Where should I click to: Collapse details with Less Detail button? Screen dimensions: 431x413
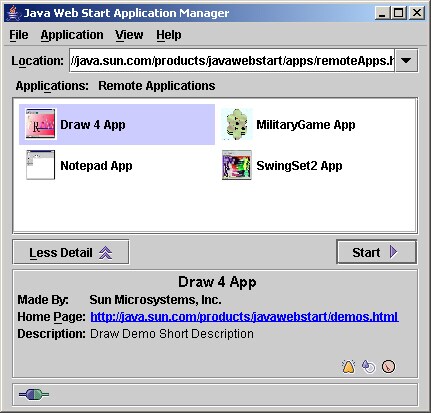click(71, 252)
